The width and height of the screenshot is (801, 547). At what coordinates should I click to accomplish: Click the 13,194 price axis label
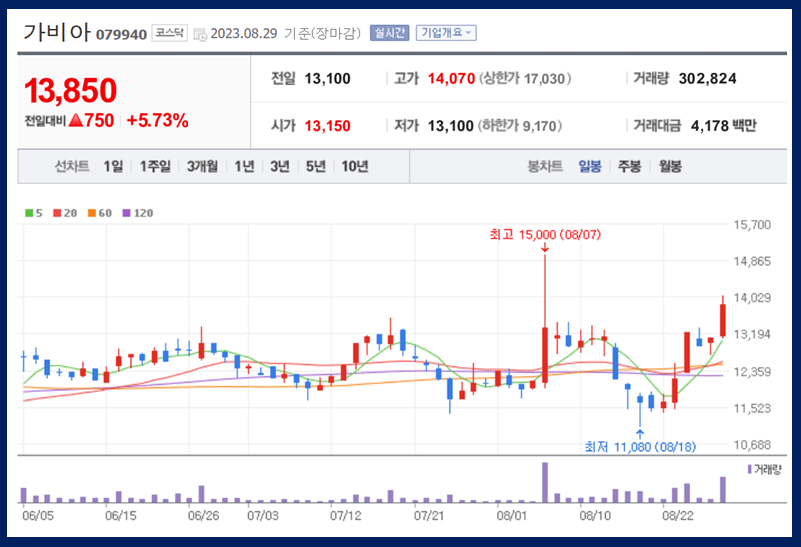pyautogui.click(x=752, y=335)
